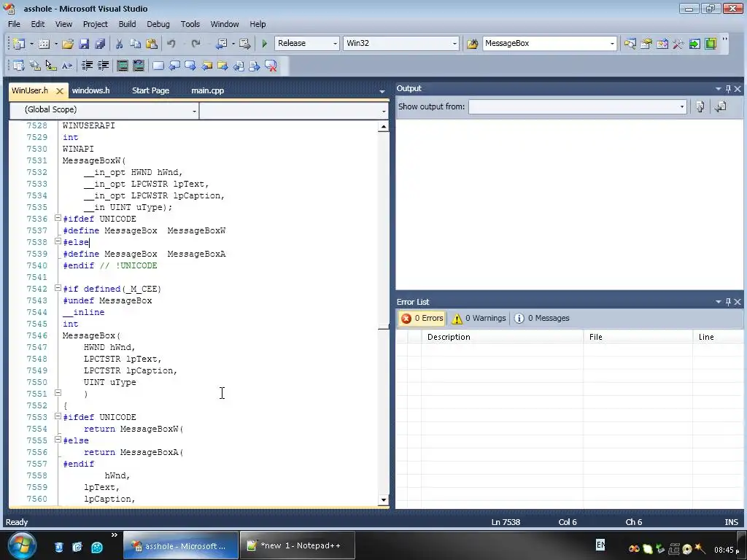Toggle auto-hide pin on Error List panel

coord(728,302)
